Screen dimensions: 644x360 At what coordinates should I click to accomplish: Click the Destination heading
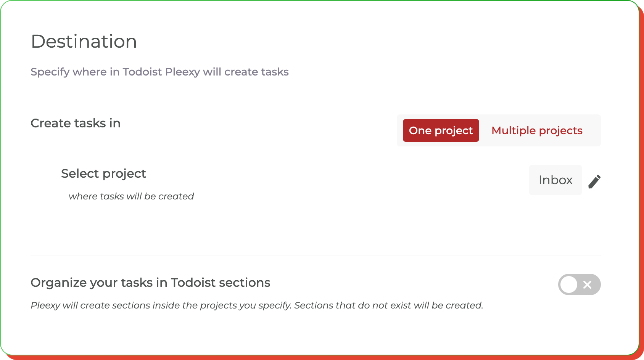tap(84, 41)
